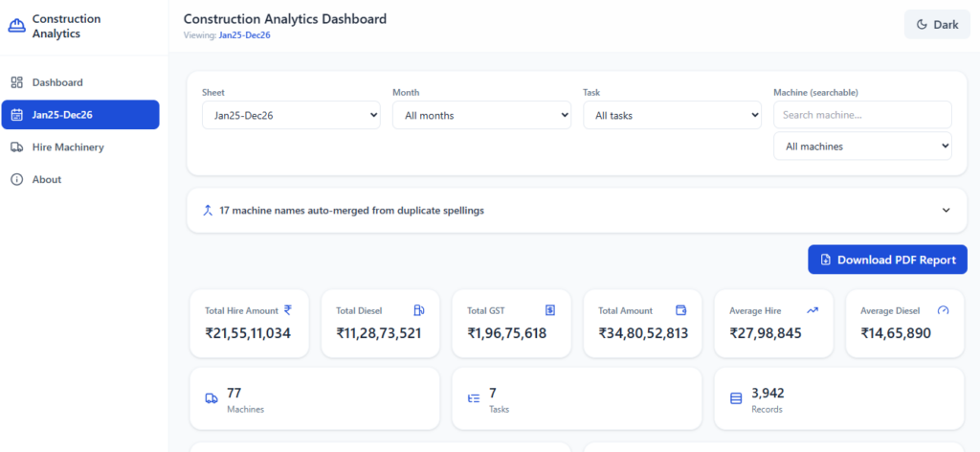
Task: Click the fuel pump icon on Total Diesel
Action: 419,310
